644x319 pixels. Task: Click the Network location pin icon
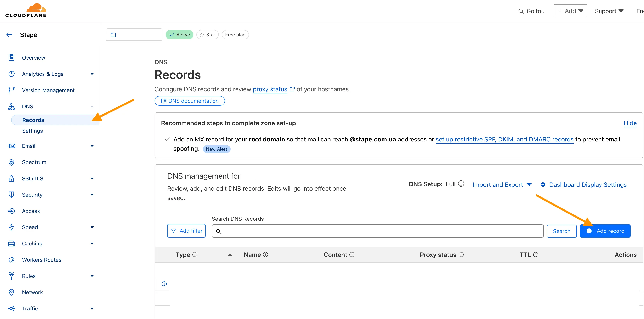pos(11,292)
